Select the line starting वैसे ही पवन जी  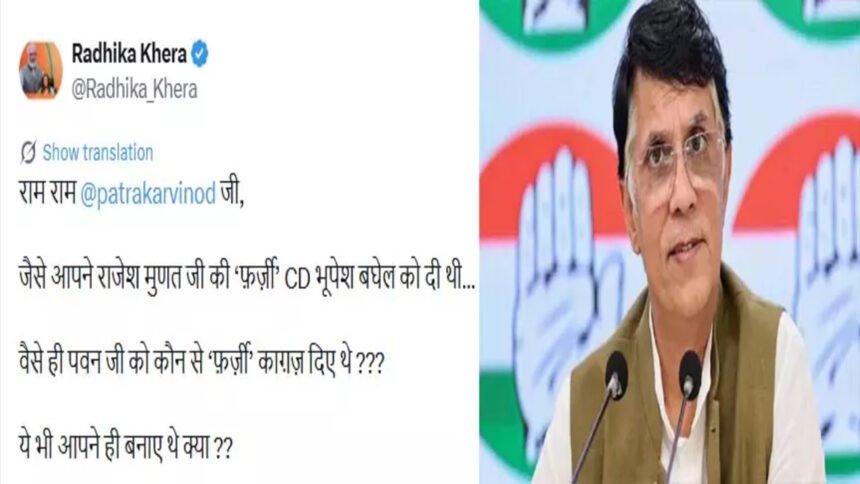pyautogui.click(x=202, y=362)
